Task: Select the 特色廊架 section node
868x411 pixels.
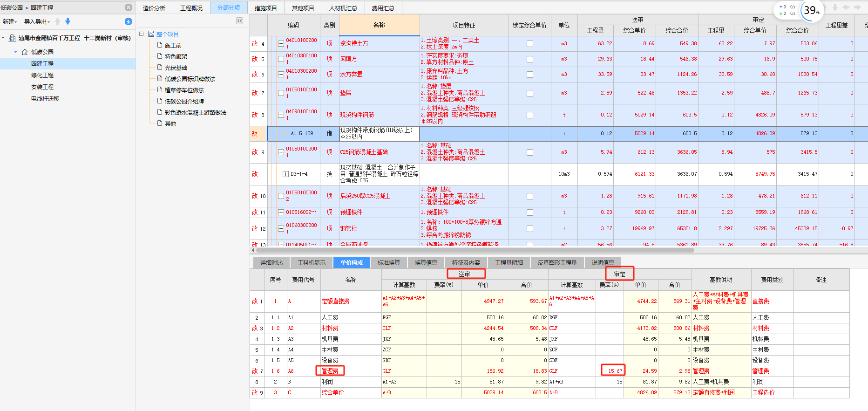Action: (176, 56)
